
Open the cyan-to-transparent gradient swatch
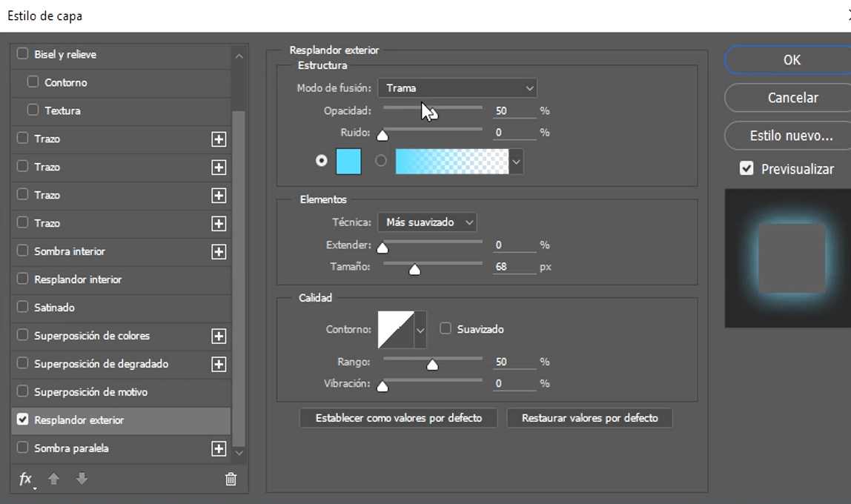pos(452,162)
